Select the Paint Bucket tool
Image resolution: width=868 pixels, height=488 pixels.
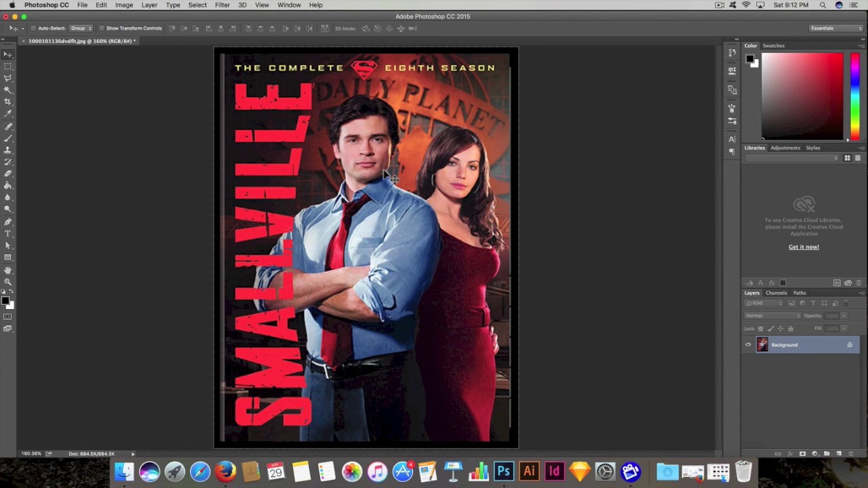(x=7, y=185)
